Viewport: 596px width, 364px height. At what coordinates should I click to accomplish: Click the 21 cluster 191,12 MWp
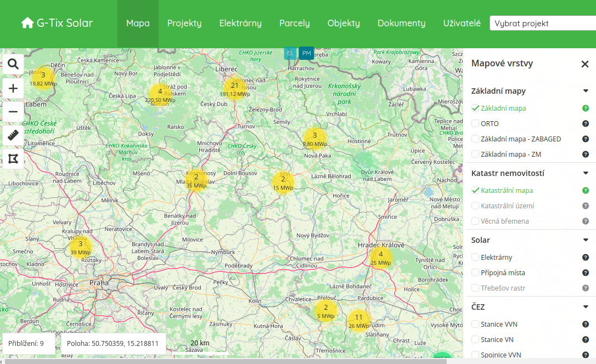coord(234,89)
